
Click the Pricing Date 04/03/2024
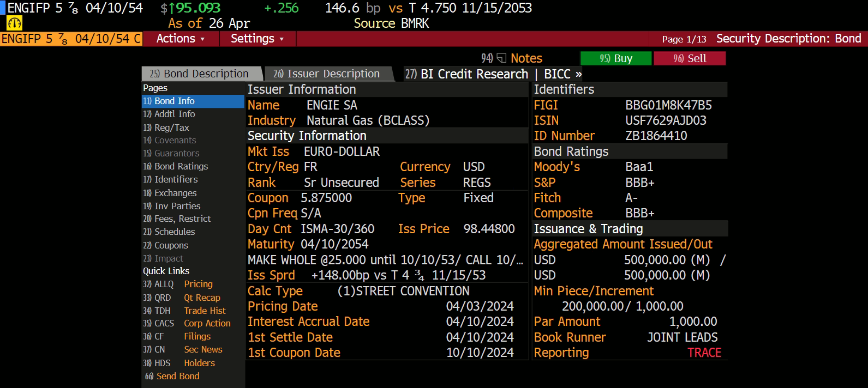(x=480, y=306)
